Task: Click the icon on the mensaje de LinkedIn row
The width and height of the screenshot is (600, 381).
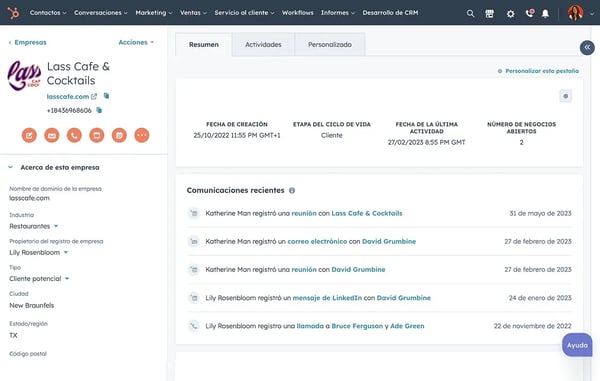Action: click(x=194, y=298)
